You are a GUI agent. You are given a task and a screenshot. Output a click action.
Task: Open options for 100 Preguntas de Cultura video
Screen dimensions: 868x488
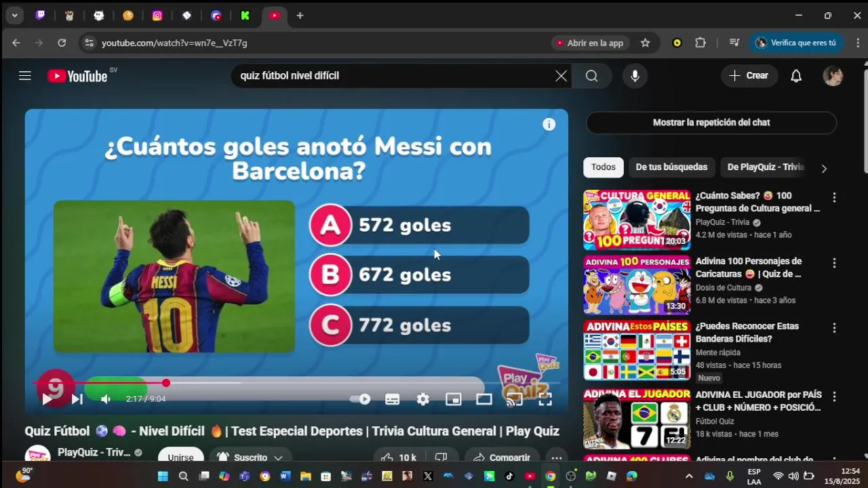(x=834, y=197)
